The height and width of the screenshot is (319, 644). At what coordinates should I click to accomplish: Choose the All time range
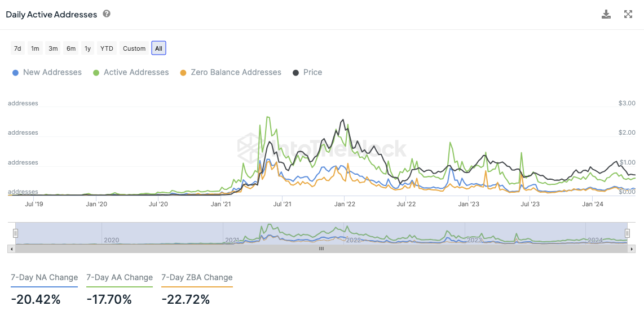[x=158, y=48]
